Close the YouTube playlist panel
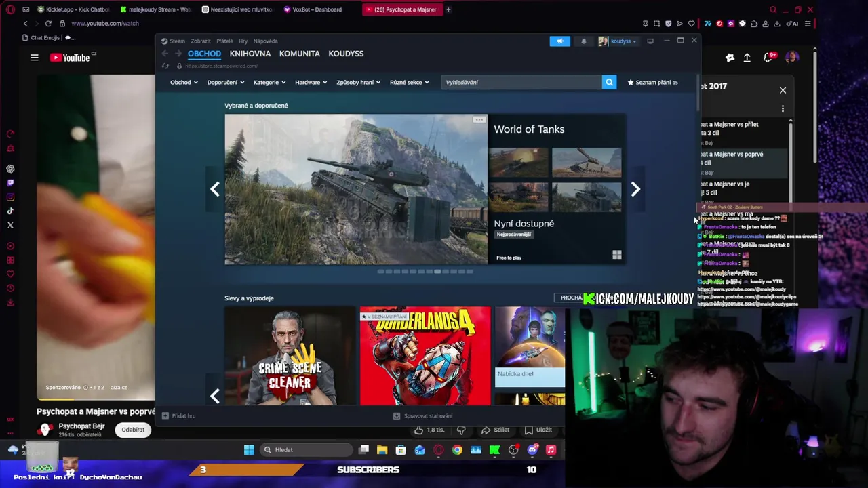868x488 pixels. click(783, 90)
